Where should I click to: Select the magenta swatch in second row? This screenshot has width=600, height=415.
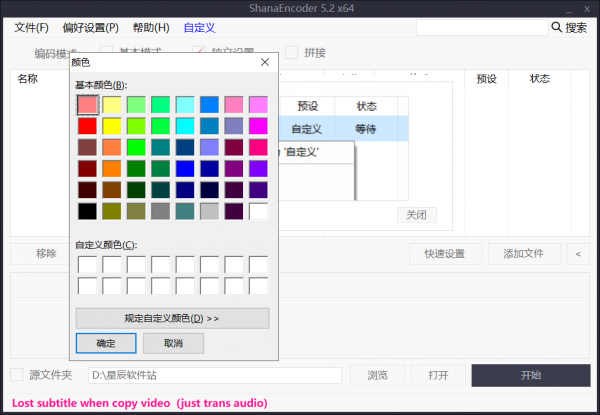tap(258, 126)
